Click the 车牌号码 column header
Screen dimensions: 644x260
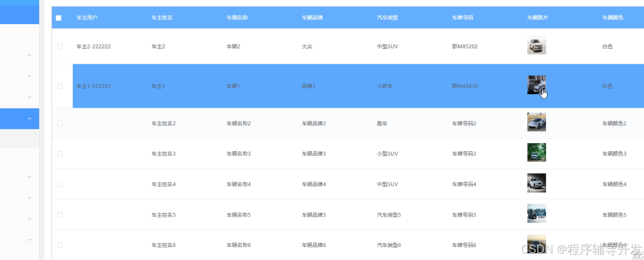pyautogui.click(x=462, y=18)
